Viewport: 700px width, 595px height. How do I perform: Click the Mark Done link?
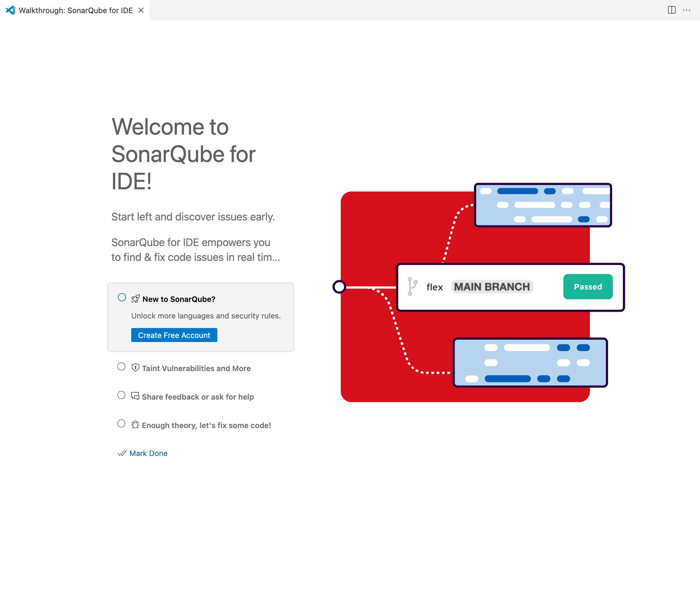coord(148,453)
